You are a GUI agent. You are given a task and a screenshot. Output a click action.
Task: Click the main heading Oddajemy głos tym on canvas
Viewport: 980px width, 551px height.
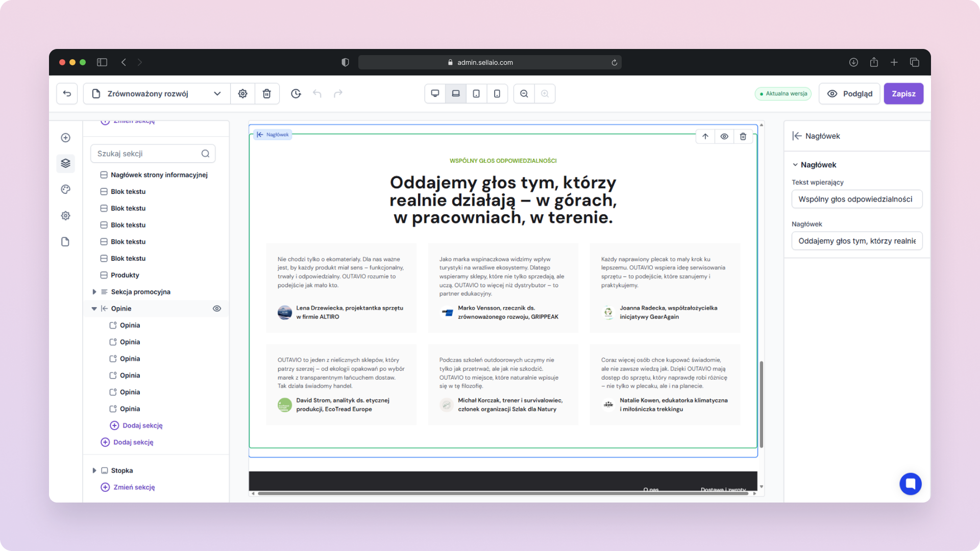tap(503, 200)
